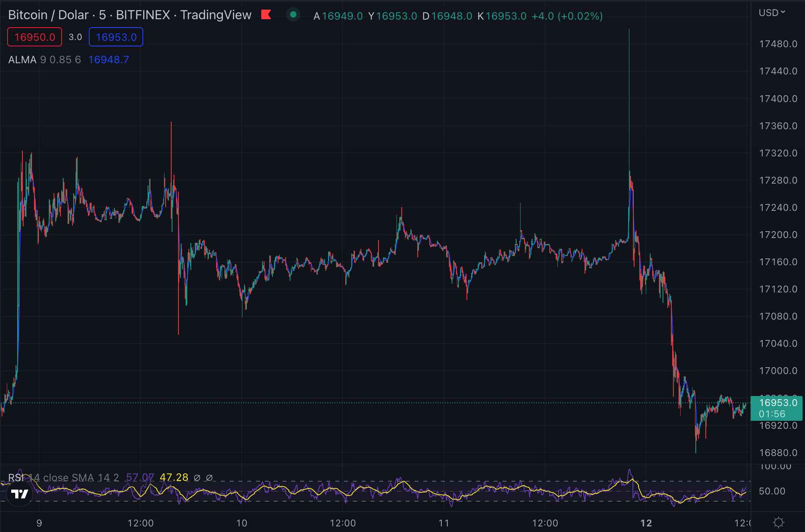This screenshot has height=532, width=805.
Task: Click the ALMA value 16948.7
Action: click(x=108, y=60)
